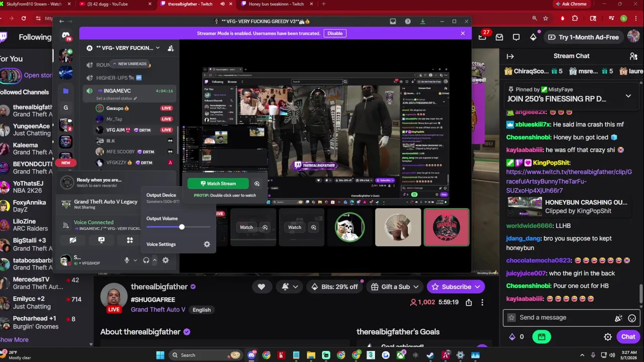644x362 pixels.
Task: Open HONEYBUN CRASHING OUT clip thumbnail
Action: 524,207
